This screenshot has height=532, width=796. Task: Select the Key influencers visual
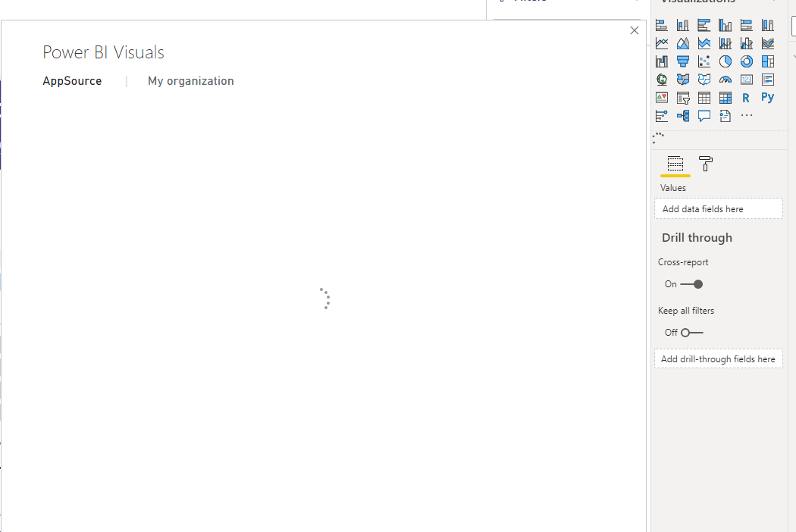click(x=662, y=116)
